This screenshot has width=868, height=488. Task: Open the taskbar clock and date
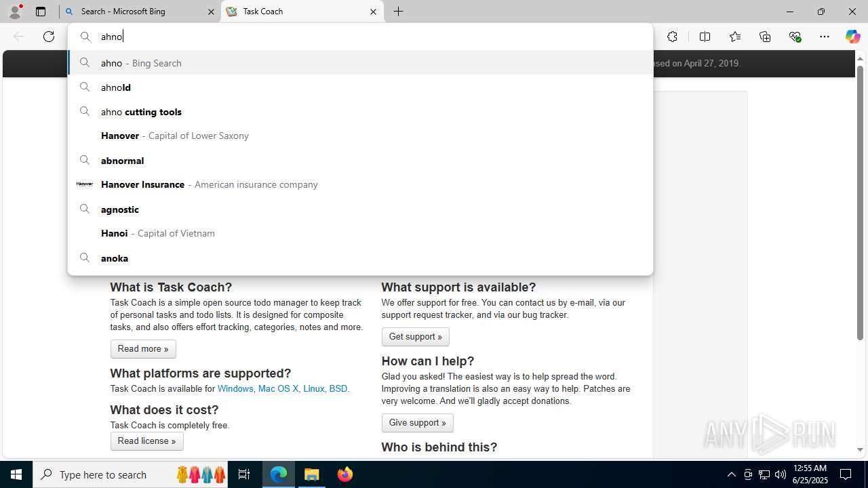coord(810,474)
